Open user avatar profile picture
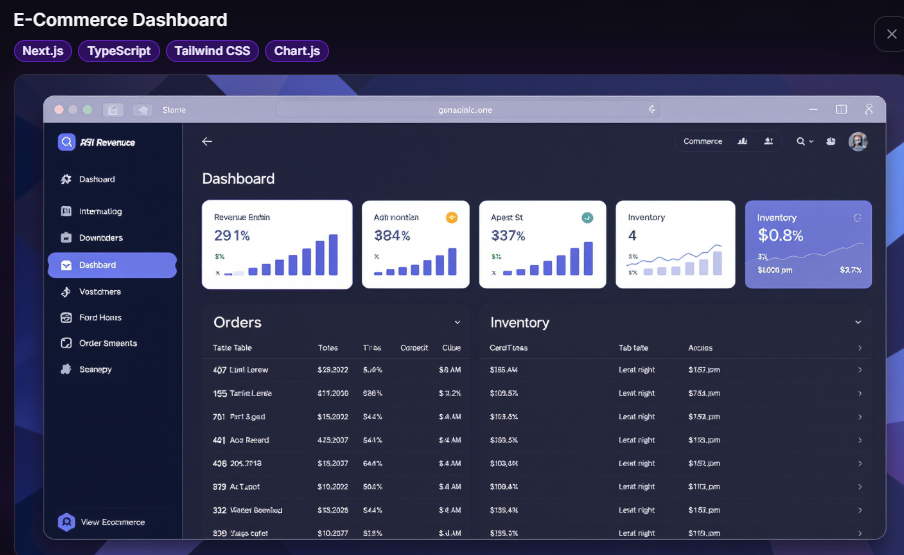 point(858,141)
